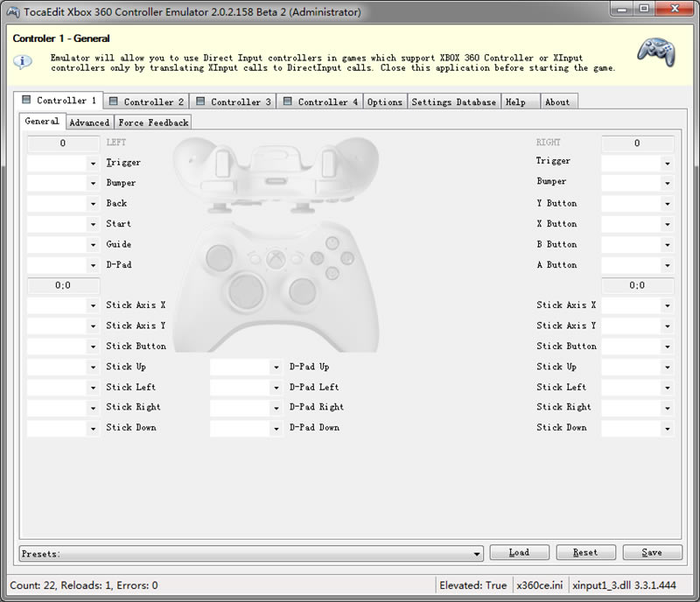Open the Controller 3 tab
The width and height of the screenshot is (700, 602).
(x=233, y=101)
